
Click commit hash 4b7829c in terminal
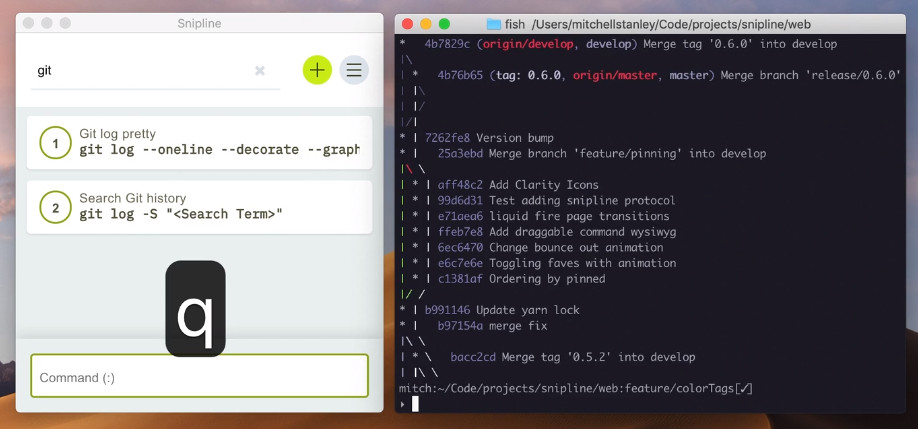(x=447, y=44)
